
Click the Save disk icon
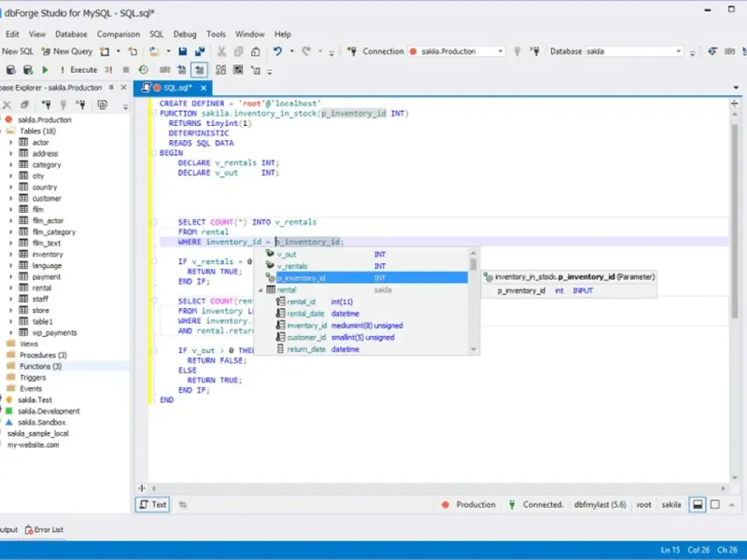pyautogui.click(x=183, y=51)
